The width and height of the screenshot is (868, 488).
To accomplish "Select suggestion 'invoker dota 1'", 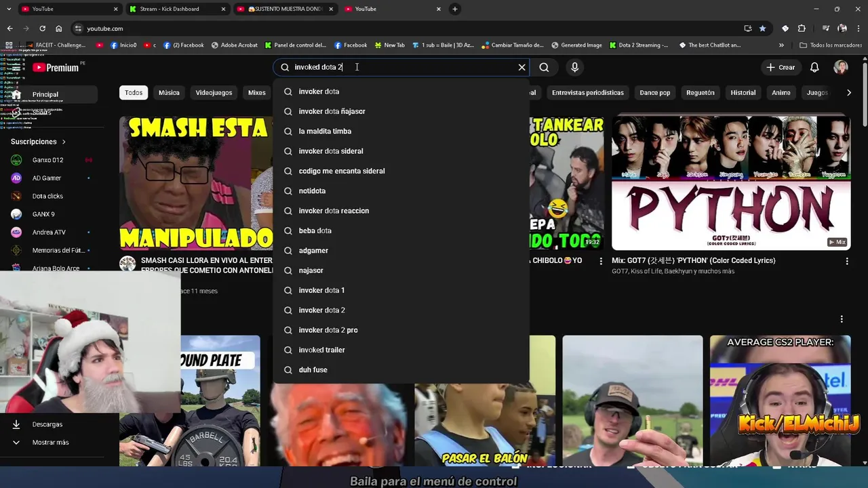I will tap(401, 290).
